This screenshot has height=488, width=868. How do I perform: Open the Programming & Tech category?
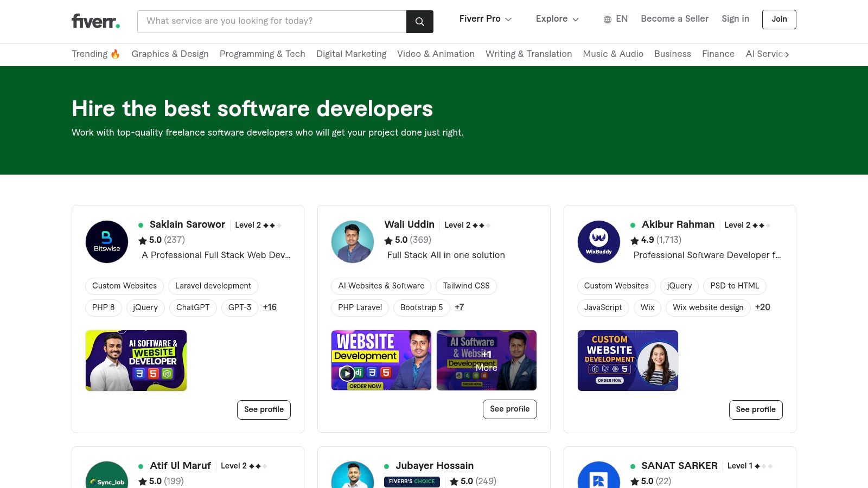[262, 54]
